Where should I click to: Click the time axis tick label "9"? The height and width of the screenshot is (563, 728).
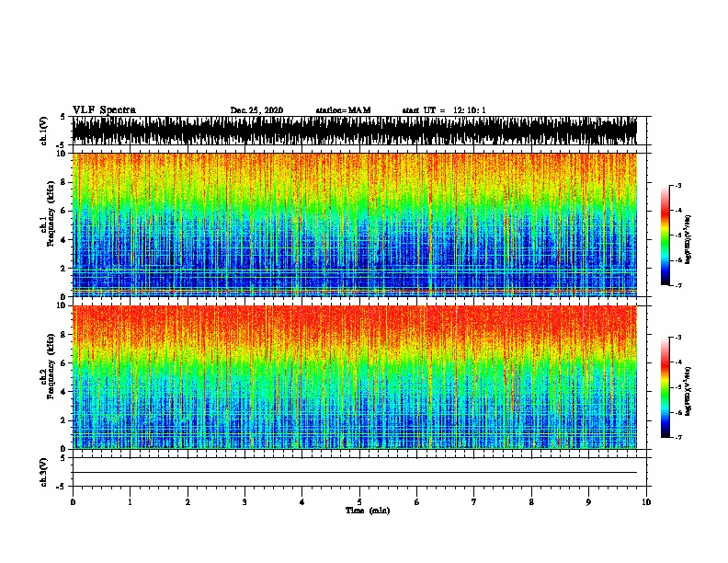click(x=588, y=502)
